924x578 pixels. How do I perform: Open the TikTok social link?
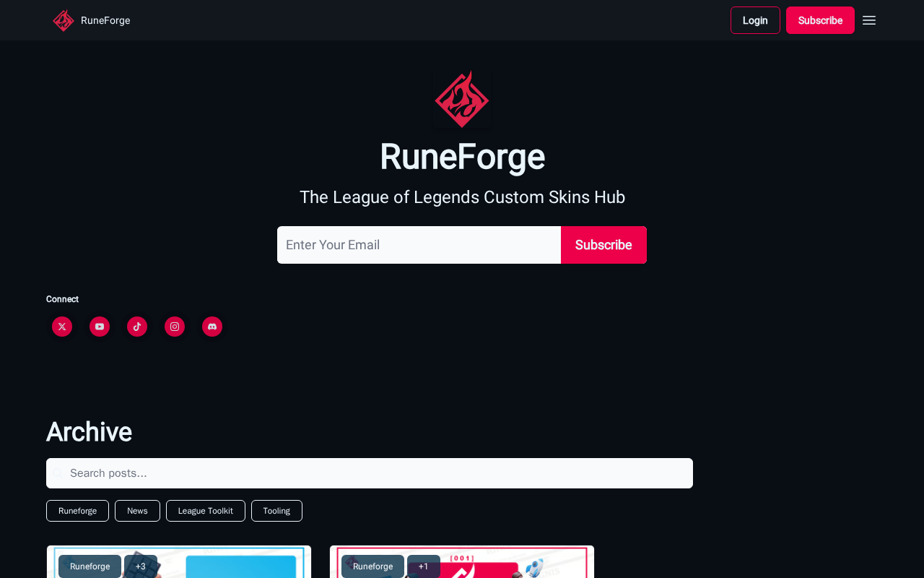pyautogui.click(x=137, y=327)
